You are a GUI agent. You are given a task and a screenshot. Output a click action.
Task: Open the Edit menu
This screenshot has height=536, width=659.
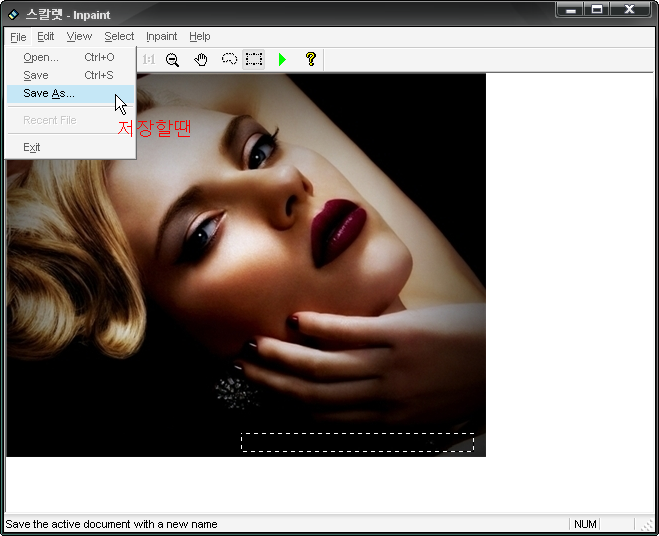[46, 36]
